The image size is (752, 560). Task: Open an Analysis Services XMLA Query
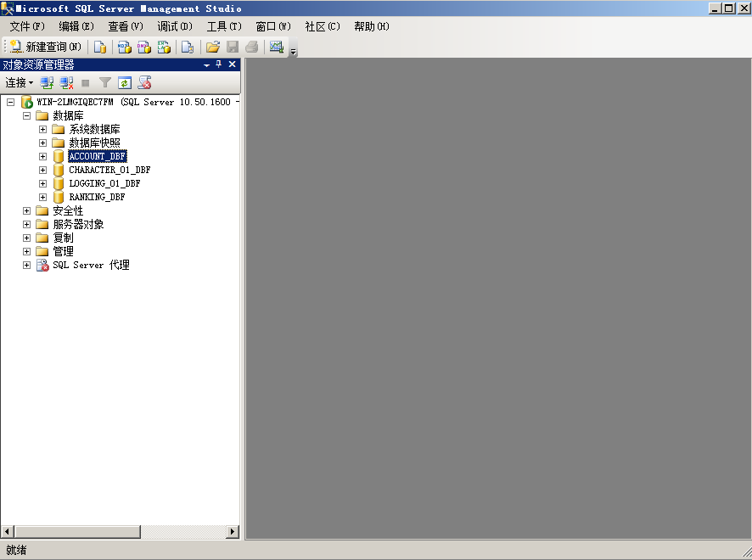coord(164,47)
